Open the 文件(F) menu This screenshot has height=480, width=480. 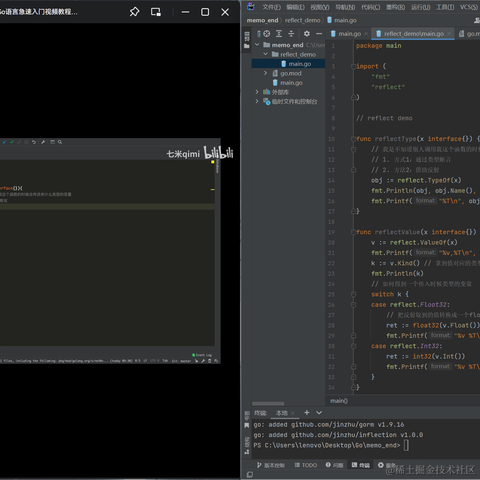click(x=271, y=7)
